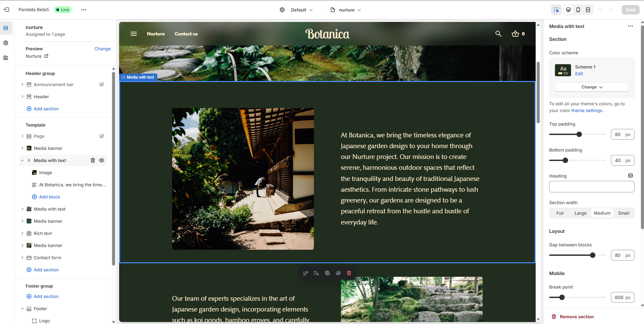Click the Heading dynamic source icon

(630, 176)
